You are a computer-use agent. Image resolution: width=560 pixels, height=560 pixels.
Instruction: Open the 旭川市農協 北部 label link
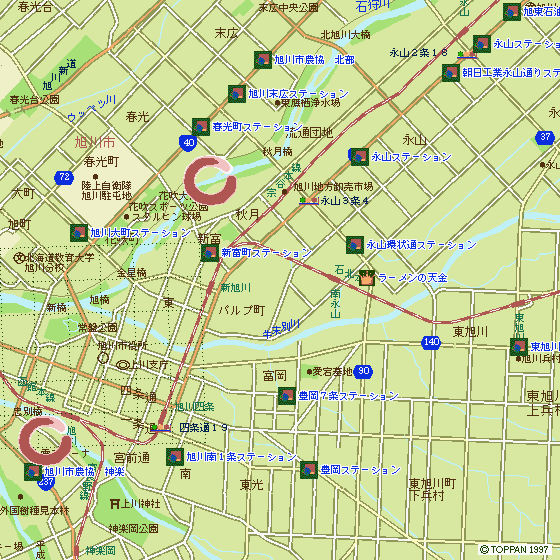pos(315,60)
